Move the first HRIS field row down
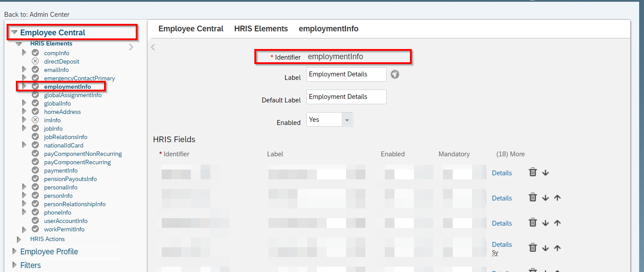The image size is (644, 272). [x=545, y=173]
